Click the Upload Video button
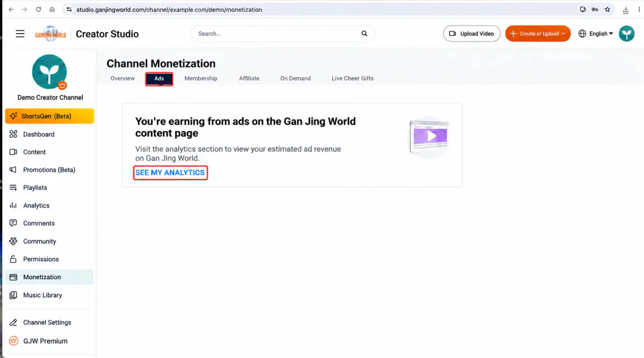This screenshot has height=358, width=644. pos(472,34)
